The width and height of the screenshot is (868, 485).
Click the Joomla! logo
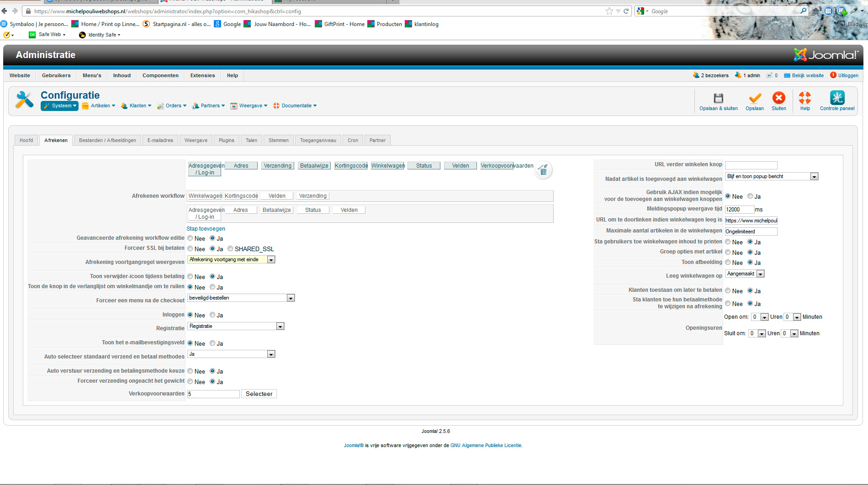(x=826, y=55)
